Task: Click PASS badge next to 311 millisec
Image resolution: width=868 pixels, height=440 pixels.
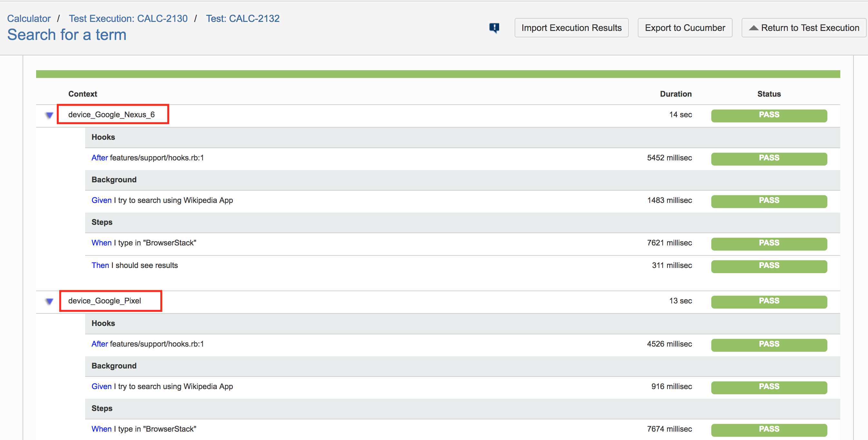Action: tap(769, 266)
